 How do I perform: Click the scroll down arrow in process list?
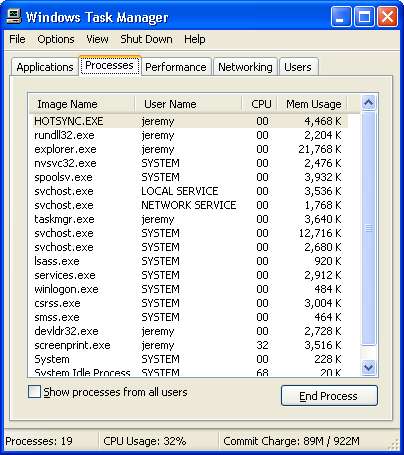(369, 368)
